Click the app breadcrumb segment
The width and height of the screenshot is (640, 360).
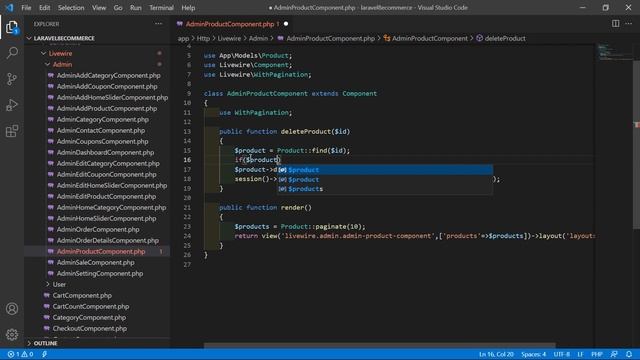pos(183,38)
